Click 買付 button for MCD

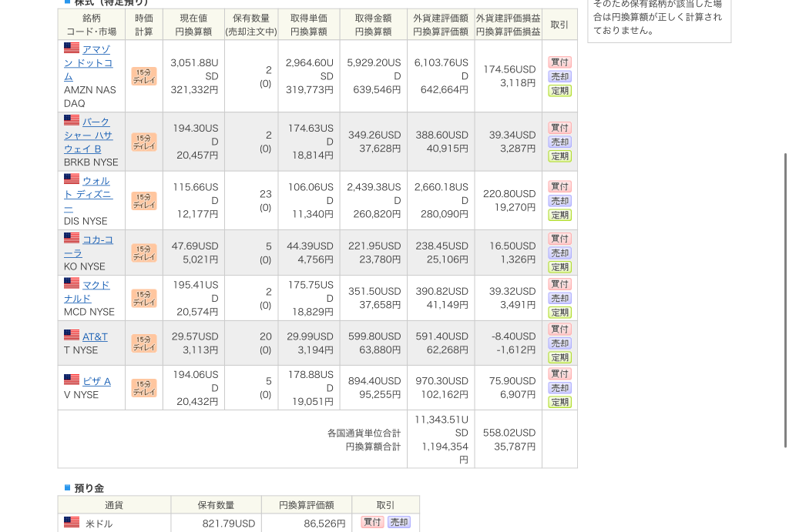559,283
